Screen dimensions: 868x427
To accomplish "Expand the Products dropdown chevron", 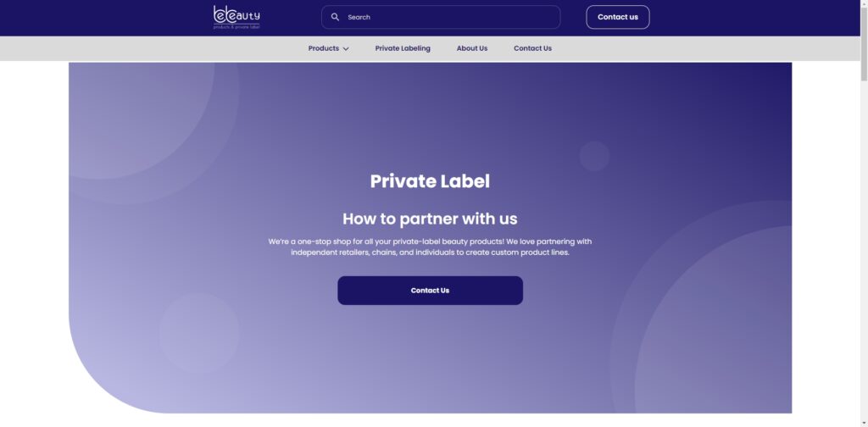I will 346,49.
